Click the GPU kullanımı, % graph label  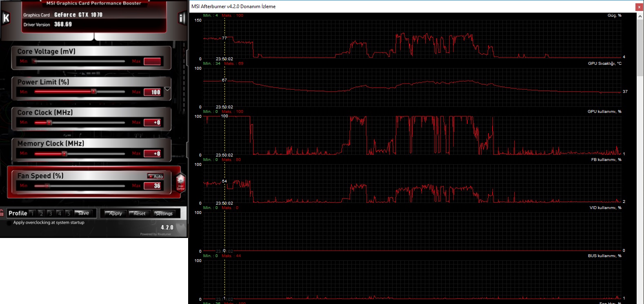point(604,112)
